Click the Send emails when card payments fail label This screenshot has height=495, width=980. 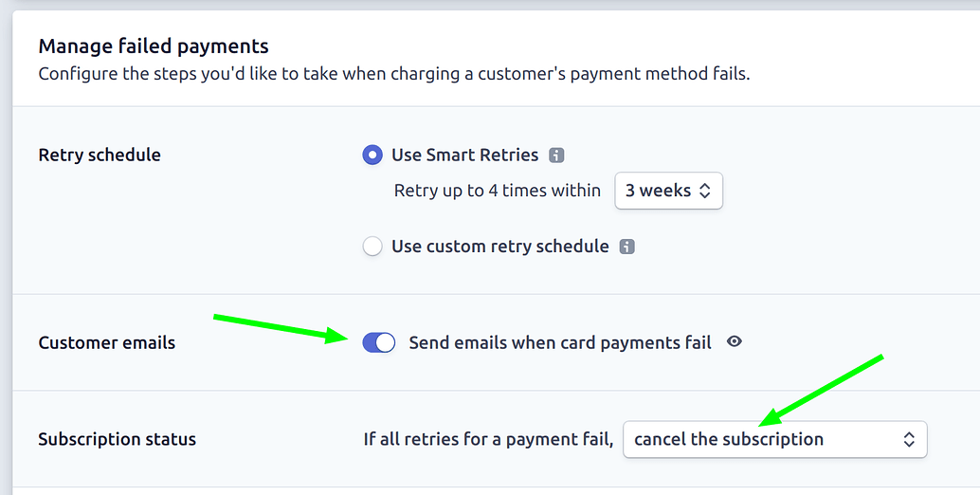559,342
